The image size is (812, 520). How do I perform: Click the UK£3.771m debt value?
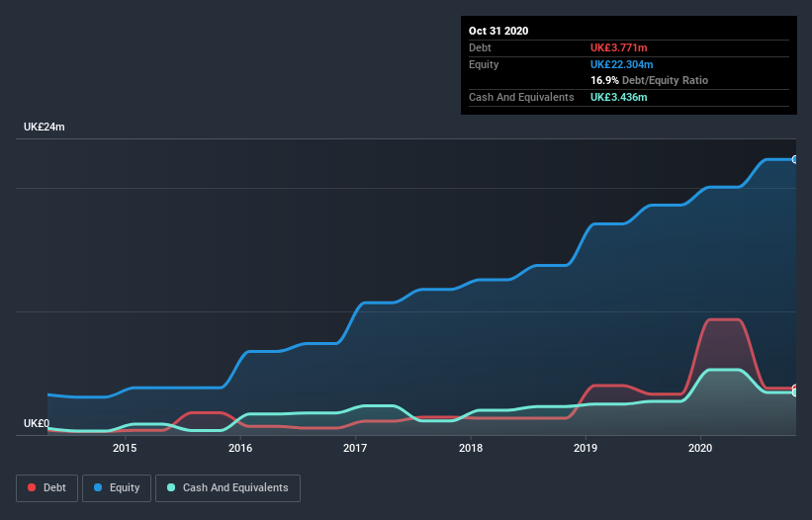coord(619,47)
